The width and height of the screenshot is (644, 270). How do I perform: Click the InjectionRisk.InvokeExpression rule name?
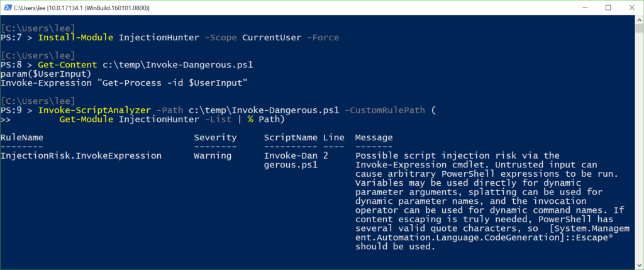point(80,155)
